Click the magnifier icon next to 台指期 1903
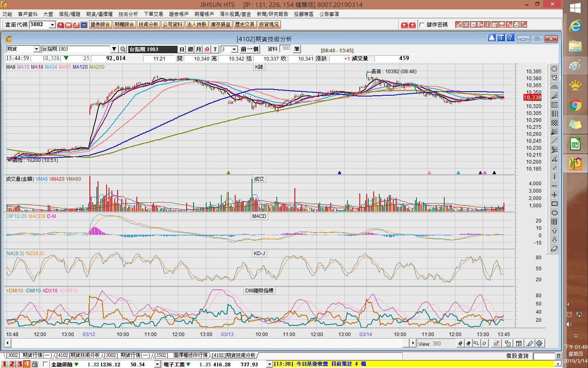 (x=122, y=49)
